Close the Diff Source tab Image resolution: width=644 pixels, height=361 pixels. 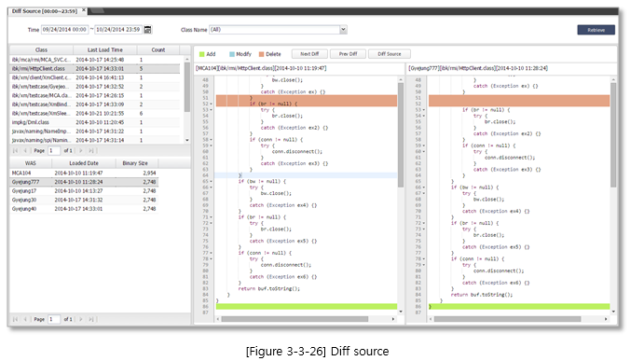click(84, 10)
